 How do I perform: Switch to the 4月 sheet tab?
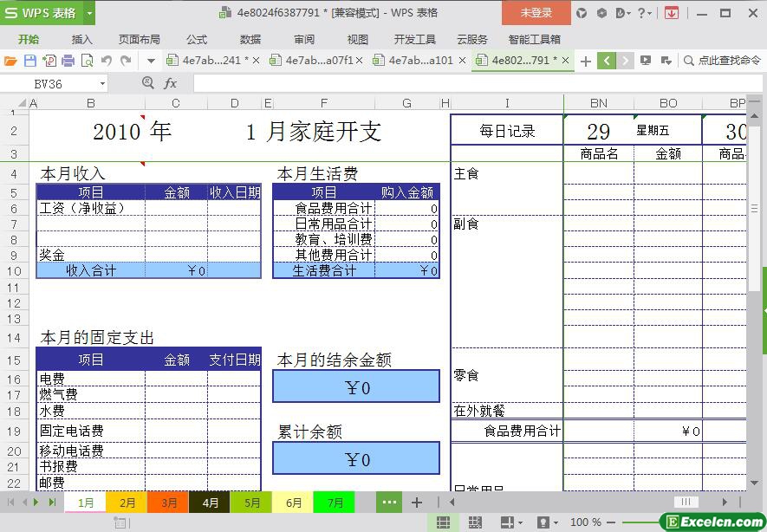(210, 503)
